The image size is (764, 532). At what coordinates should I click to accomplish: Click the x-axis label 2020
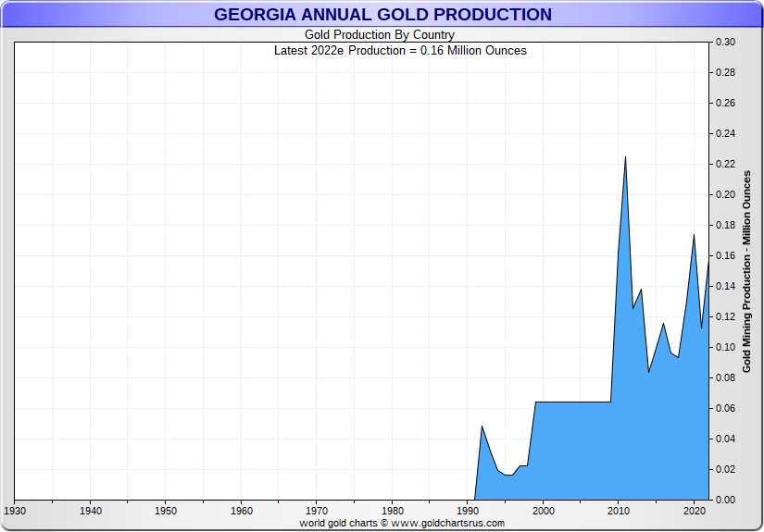(x=694, y=511)
